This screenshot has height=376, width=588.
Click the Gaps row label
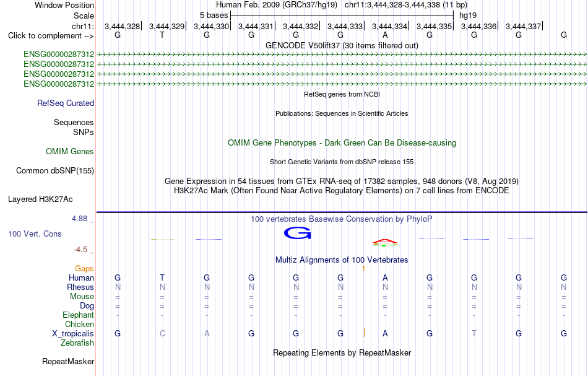pos(84,268)
